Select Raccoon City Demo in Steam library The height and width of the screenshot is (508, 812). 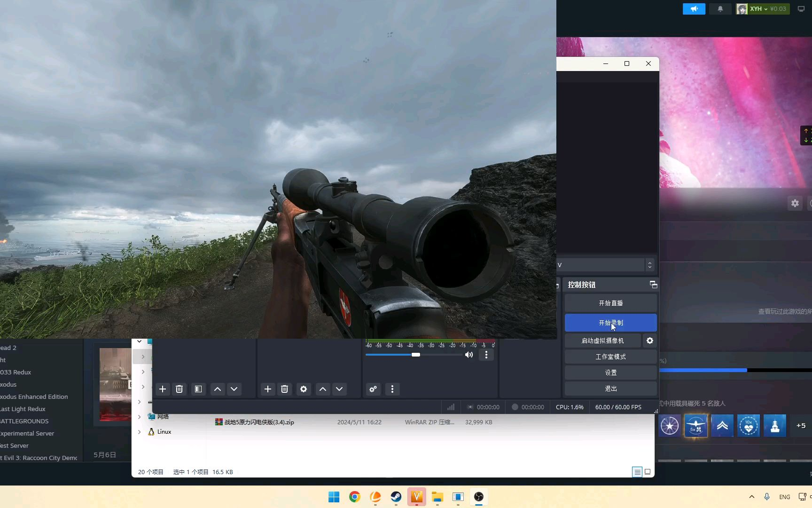point(39,458)
